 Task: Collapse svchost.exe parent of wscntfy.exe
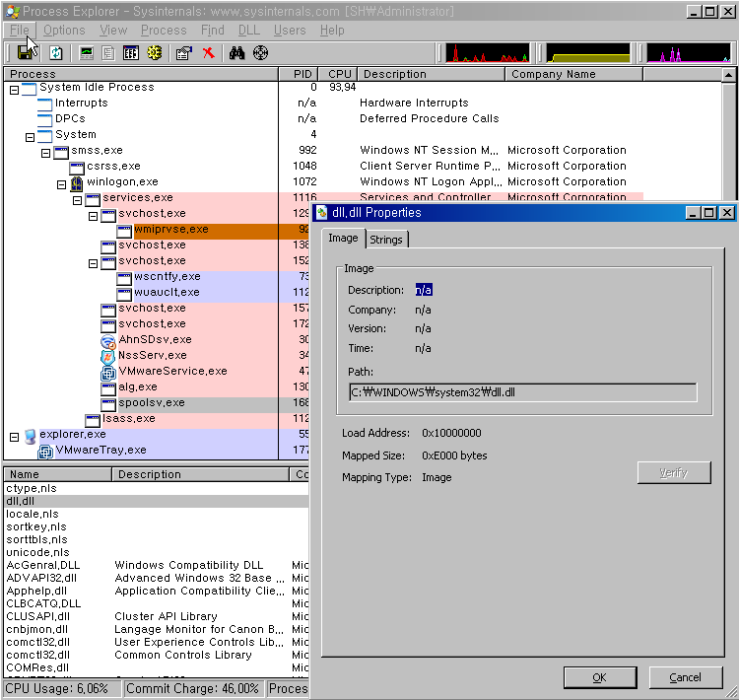coord(93,263)
